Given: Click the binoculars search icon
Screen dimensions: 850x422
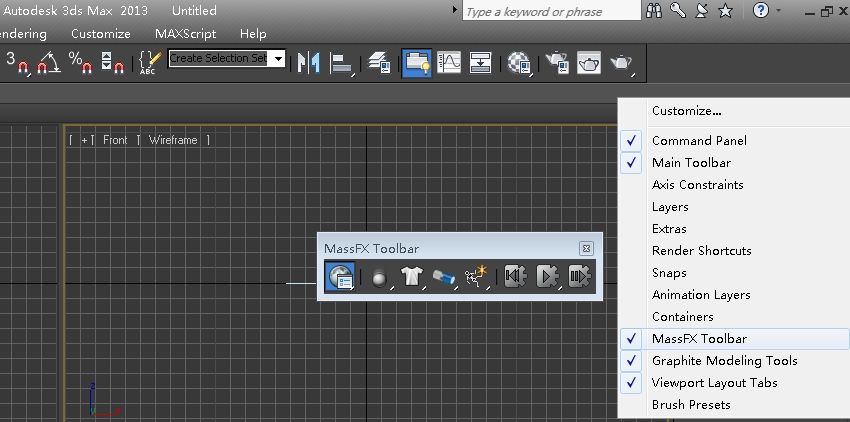Looking at the screenshot, I should tap(654, 10).
